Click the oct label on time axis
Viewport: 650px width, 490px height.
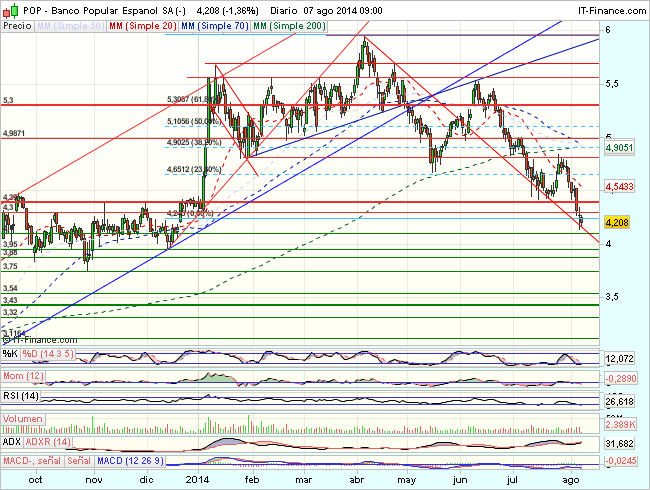click(36, 480)
